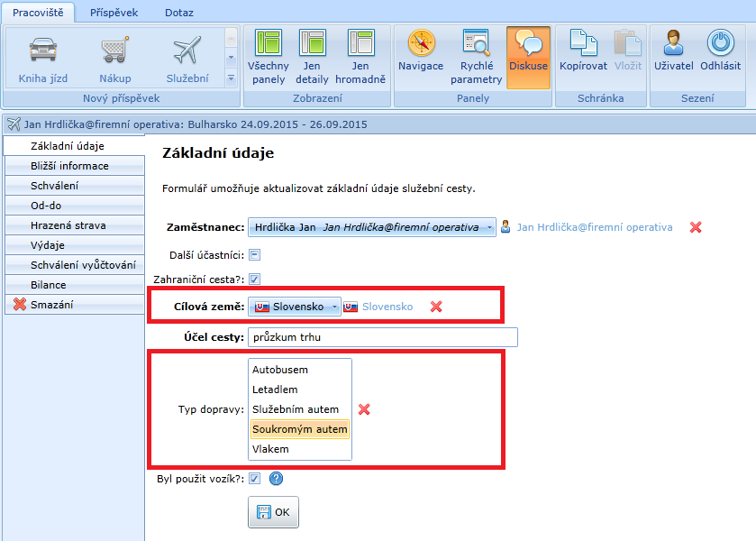Open the Zaměstnanec dropdown
The image size is (756, 541).
[489, 228]
